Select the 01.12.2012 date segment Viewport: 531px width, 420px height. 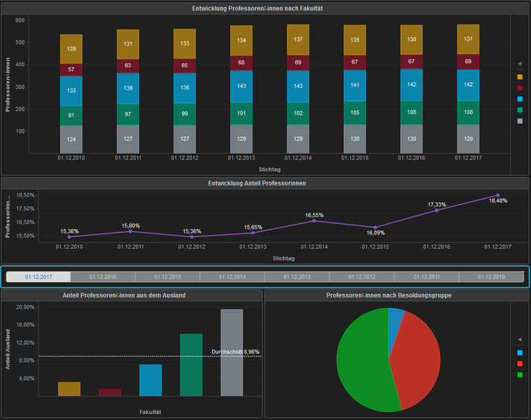[x=362, y=277]
